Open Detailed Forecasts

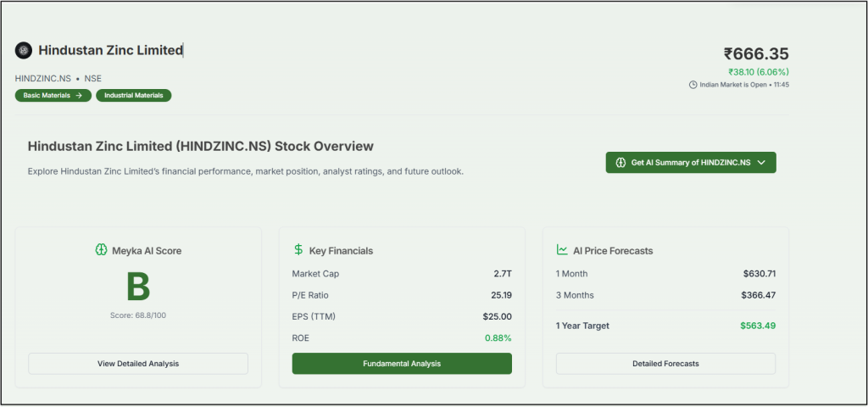[x=665, y=364]
